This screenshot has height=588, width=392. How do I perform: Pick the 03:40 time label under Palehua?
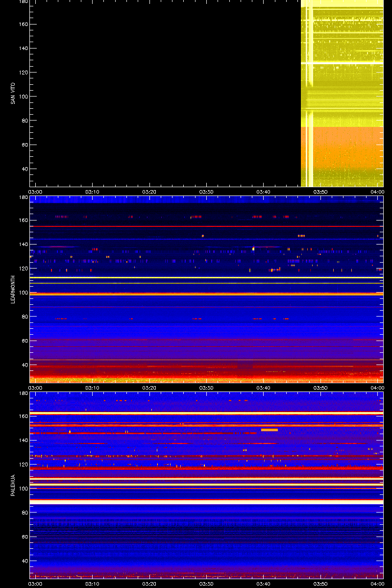click(x=264, y=584)
